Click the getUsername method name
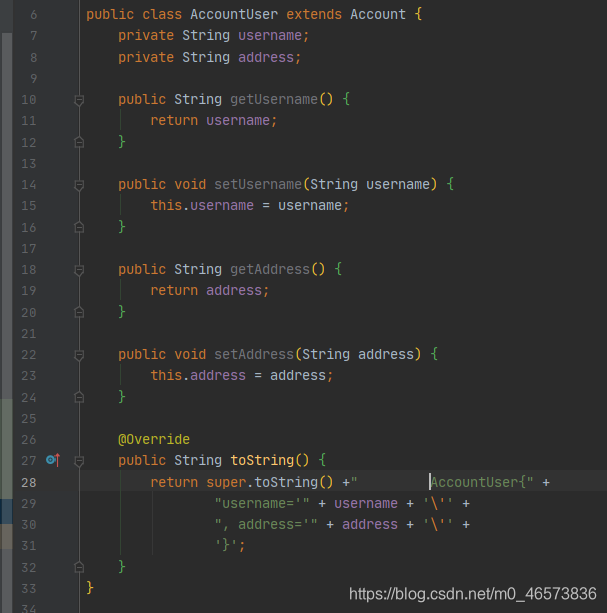 click(274, 99)
